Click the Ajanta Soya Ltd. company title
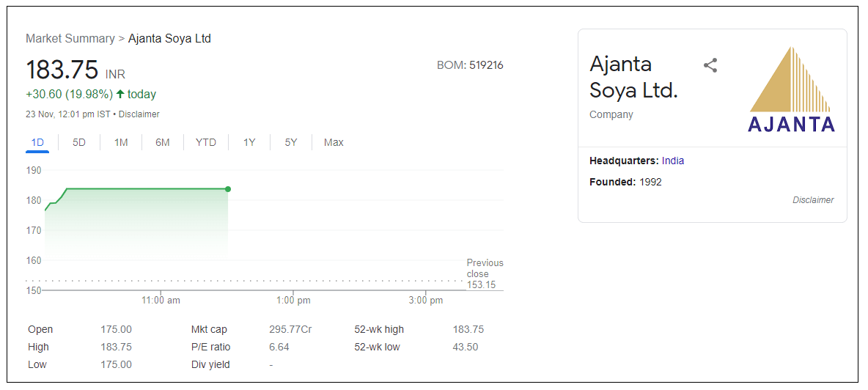The image size is (868, 390). coord(633,78)
